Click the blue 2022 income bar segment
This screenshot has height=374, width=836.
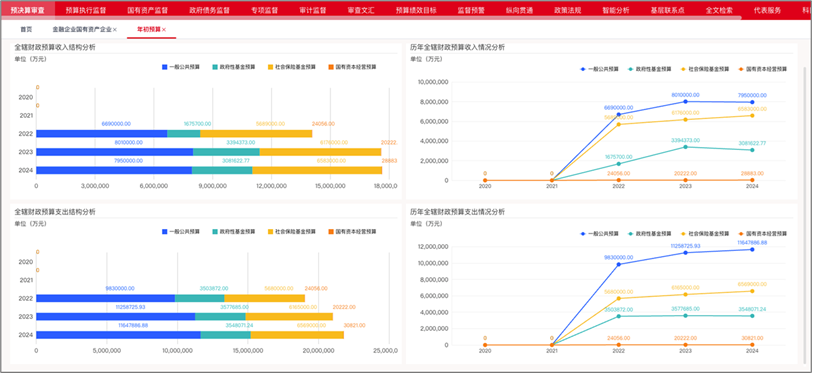point(102,133)
